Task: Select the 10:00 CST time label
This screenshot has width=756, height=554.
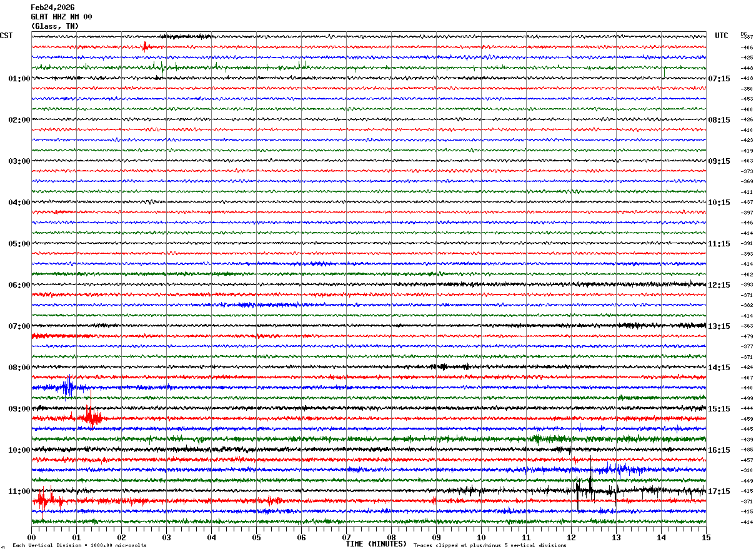Action: pyautogui.click(x=19, y=450)
